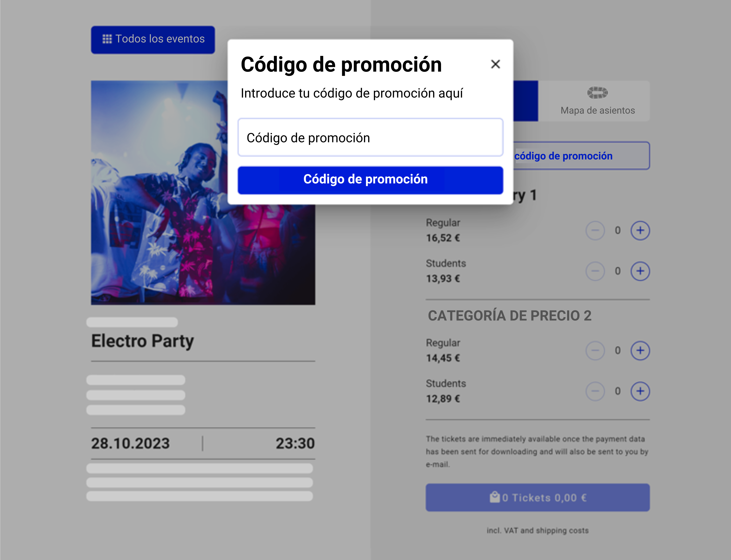Remove one Students 13,93 € ticket
Screen dimensions: 731x560
(x=595, y=271)
